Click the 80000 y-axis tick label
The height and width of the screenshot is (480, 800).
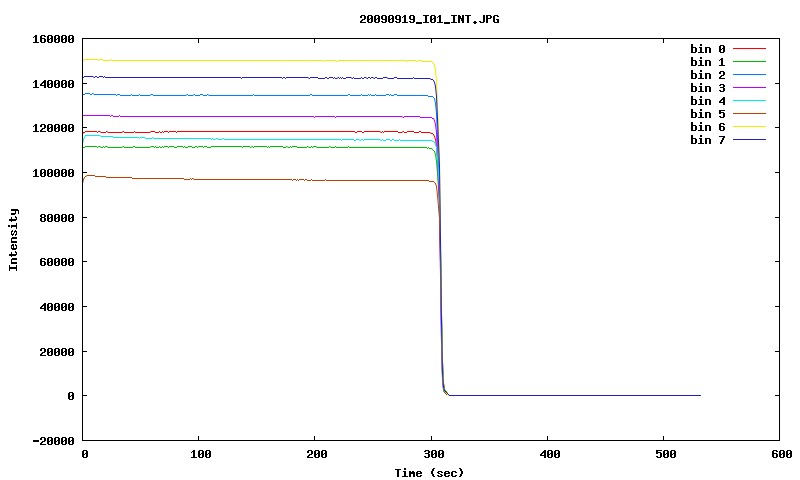click(57, 218)
